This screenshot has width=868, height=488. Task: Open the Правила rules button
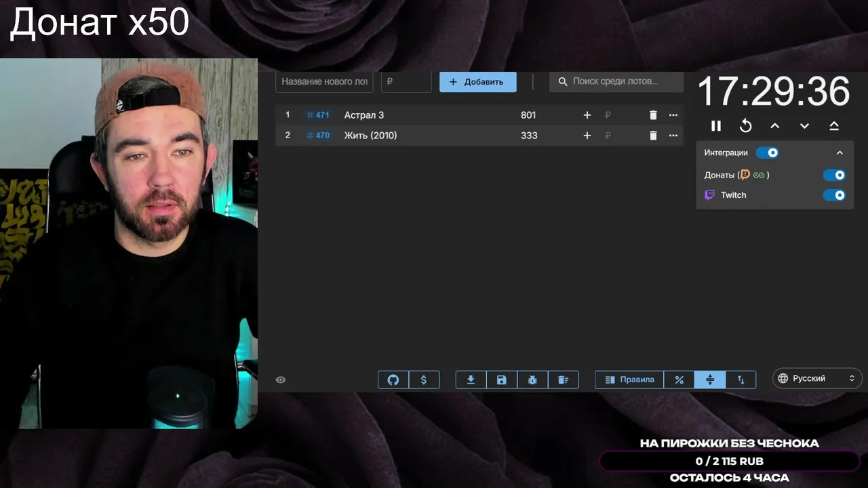[x=629, y=380]
